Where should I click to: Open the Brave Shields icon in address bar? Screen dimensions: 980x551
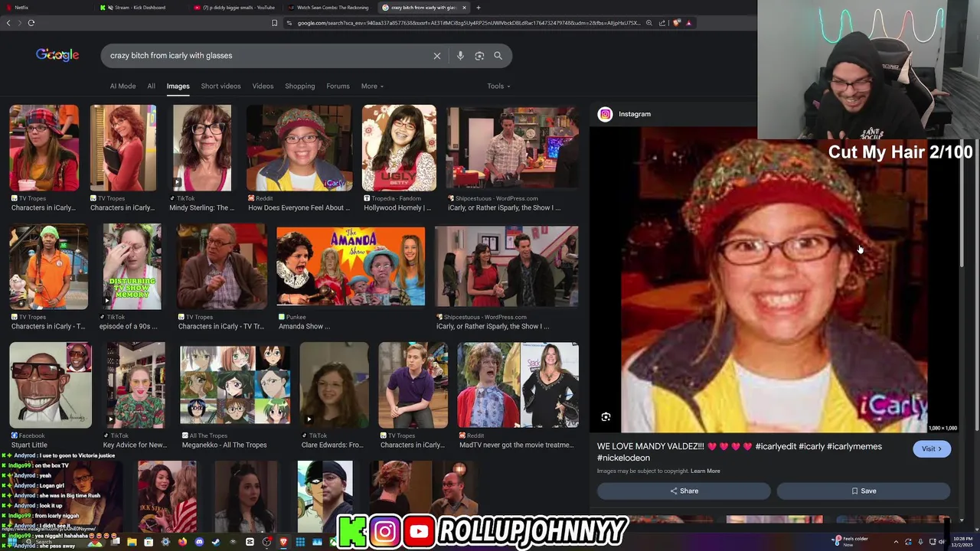pyautogui.click(x=676, y=23)
